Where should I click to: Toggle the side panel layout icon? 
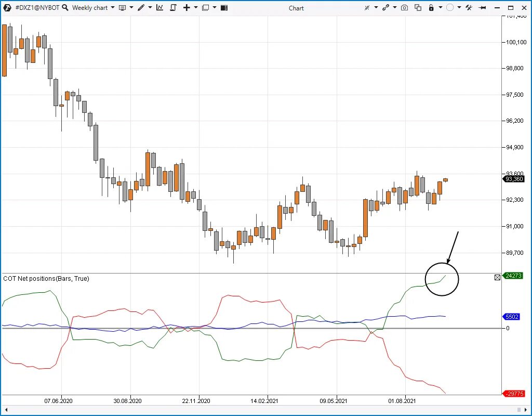[x=224, y=7]
